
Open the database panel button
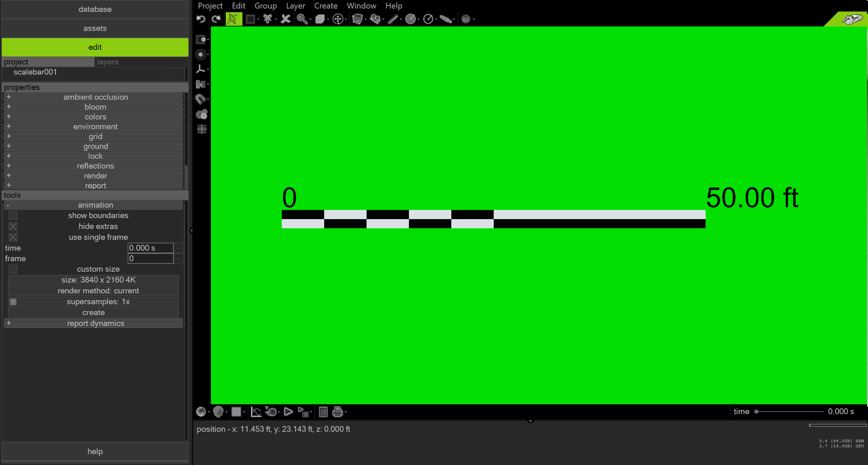click(95, 9)
